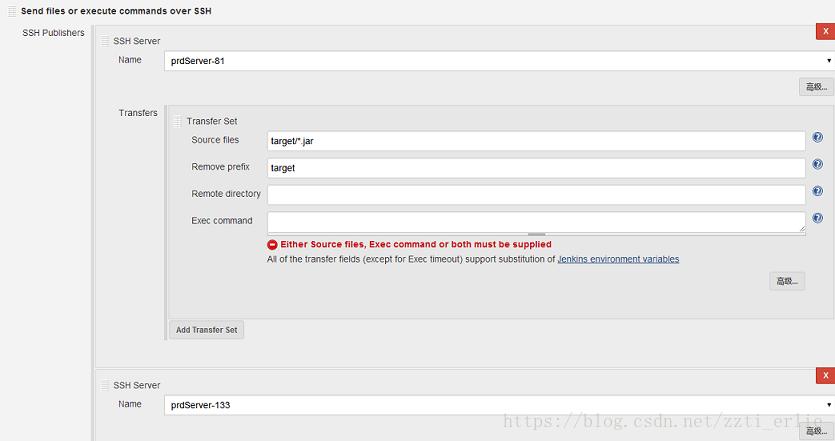This screenshot has width=835, height=441.
Task: Expand advanced options under prdServer-81 name
Action: point(816,87)
